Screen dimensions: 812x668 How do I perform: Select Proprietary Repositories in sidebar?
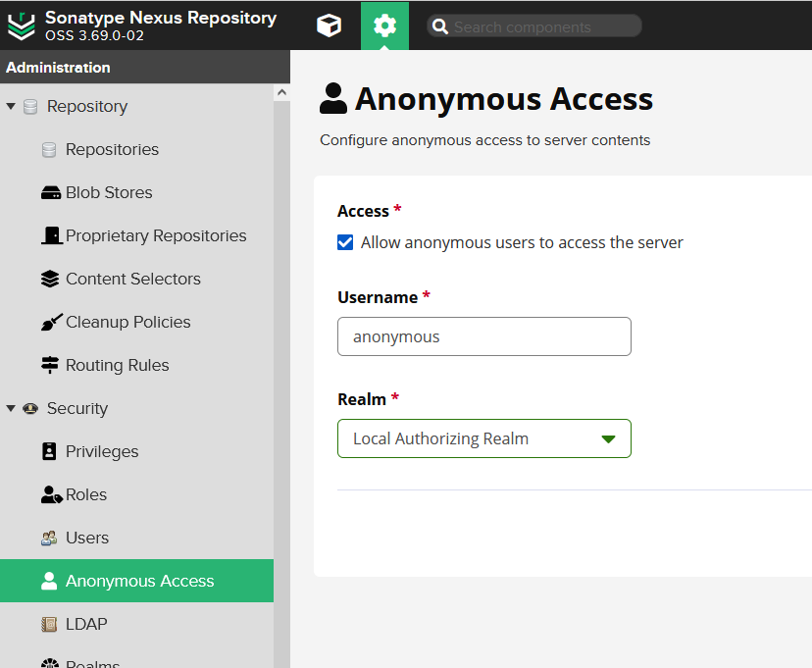(x=156, y=236)
